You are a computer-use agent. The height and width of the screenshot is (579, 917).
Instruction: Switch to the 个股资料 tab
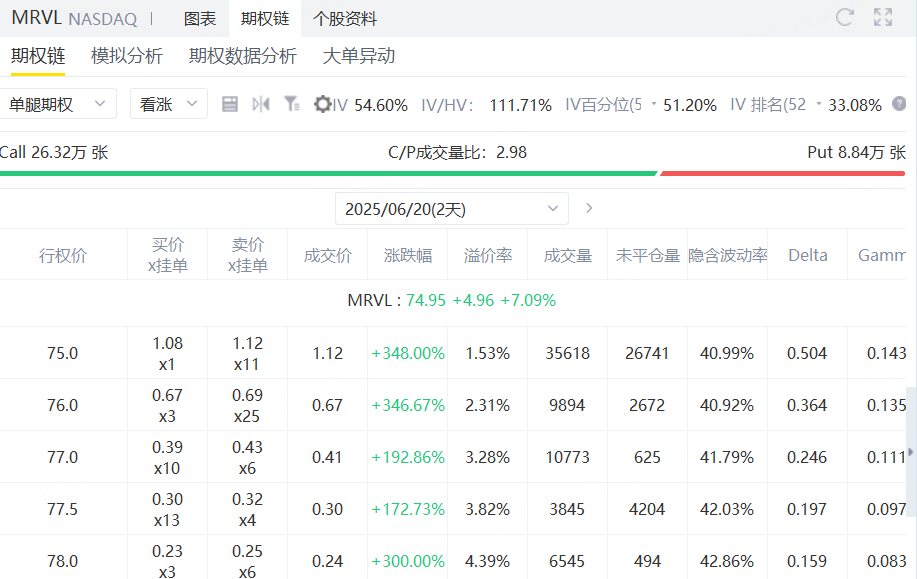(x=344, y=19)
